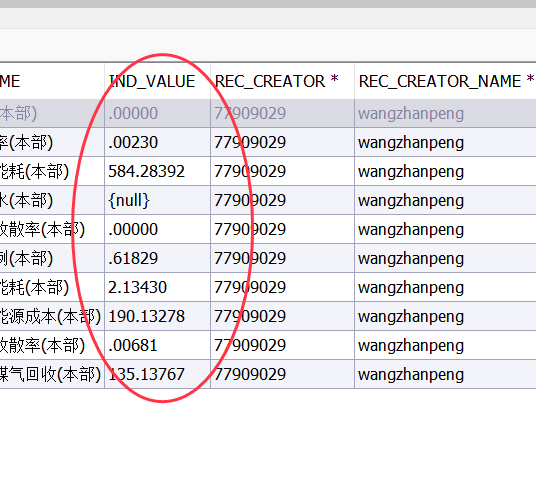This screenshot has height=478, width=536.
Task: Select the 能源成本(本部) name cell
Action: (x=52, y=316)
